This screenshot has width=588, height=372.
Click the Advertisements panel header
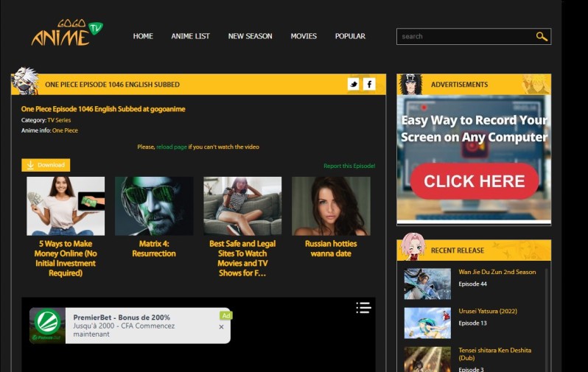474,85
